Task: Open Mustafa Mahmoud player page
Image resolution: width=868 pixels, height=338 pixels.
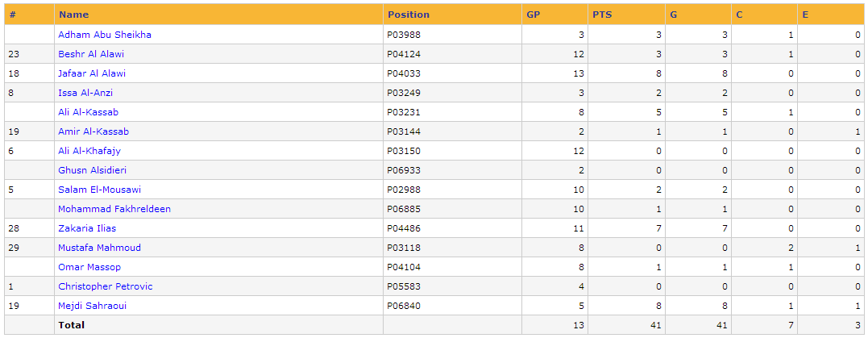Action: (x=100, y=248)
